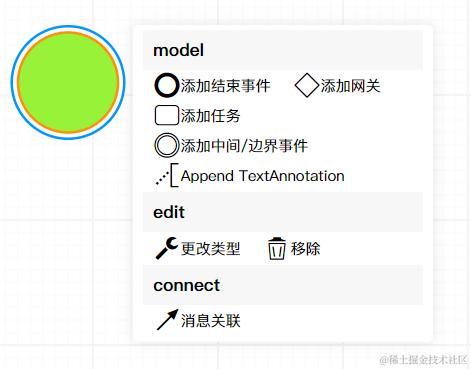Click the double-circle intermediate event icon
Screen dimensions: 471x369
click(x=167, y=145)
